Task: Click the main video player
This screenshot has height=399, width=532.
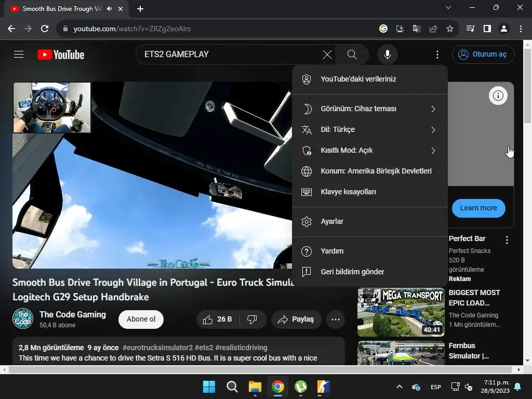Action: pos(152,176)
